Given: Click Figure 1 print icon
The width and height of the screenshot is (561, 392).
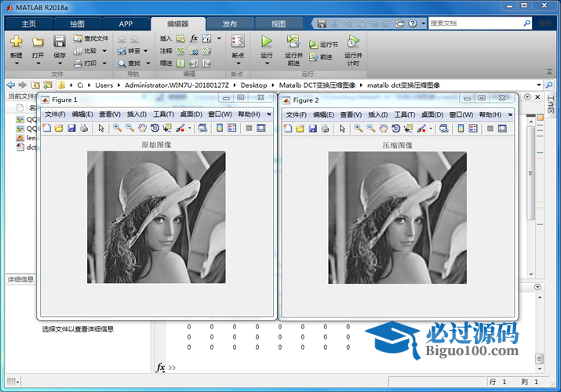Looking at the screenshot, I should coord(84,128).
